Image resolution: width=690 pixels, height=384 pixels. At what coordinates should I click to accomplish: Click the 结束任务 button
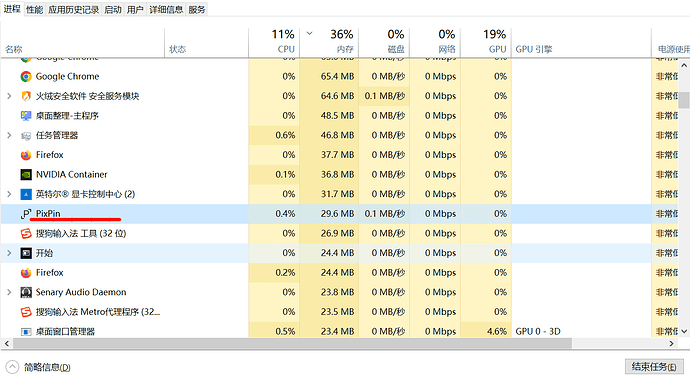(x=654, y=366)
